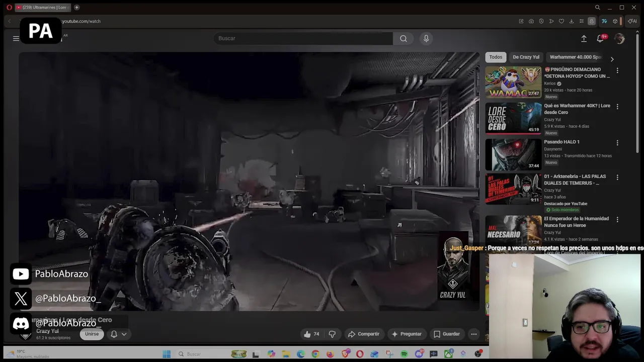Image resolution: width=644 pixels, height=362 pixels.
Task: Open PINGÜINO DEMACIANO video thumbnail
Action: pyautogui.click(x=513, y=82)
